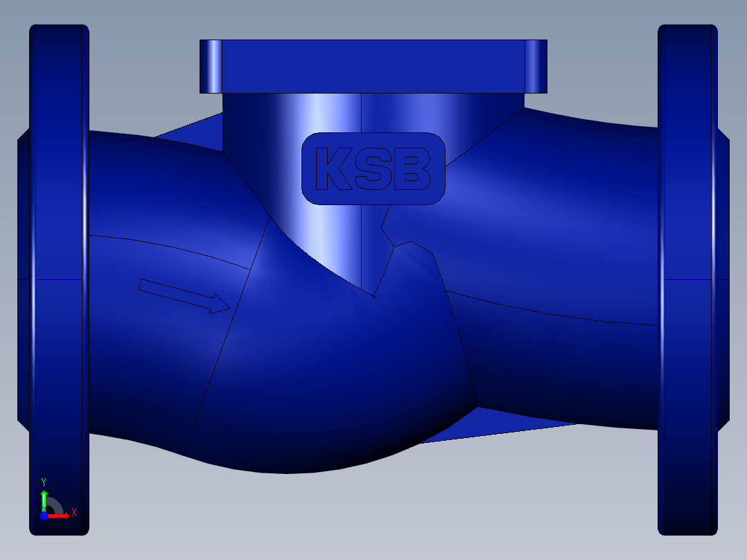747x560 pixels.
Task: Select the left pipe flange
Action: [59, 280]
